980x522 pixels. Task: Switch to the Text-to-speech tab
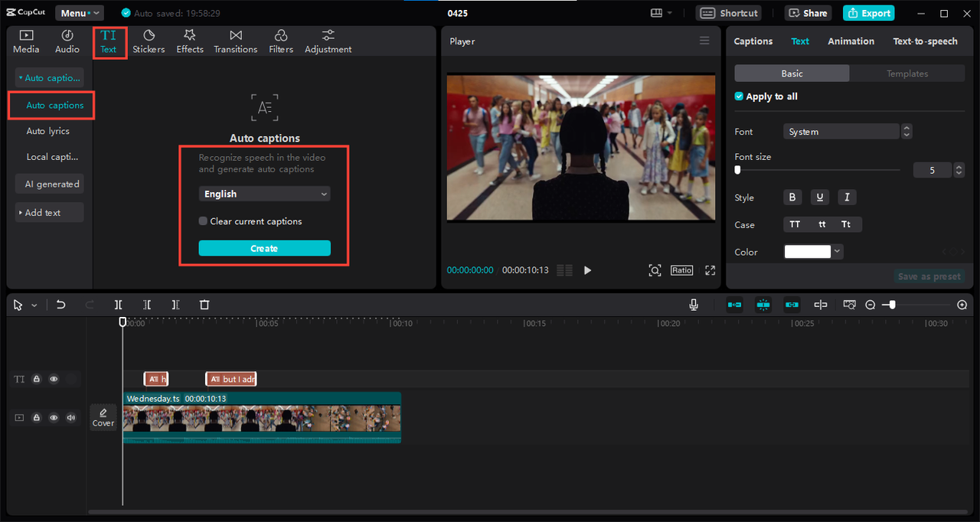(925, 41)
